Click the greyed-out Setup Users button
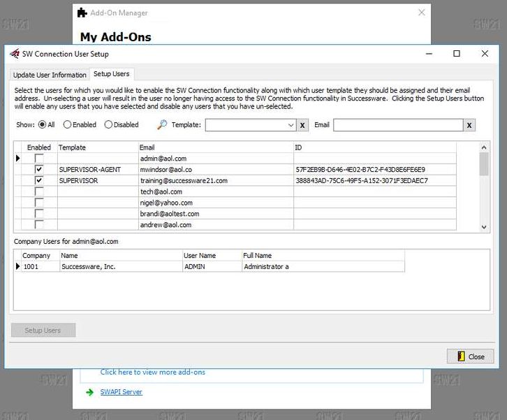This screenshot has width=507, height=420. point(43,330)
